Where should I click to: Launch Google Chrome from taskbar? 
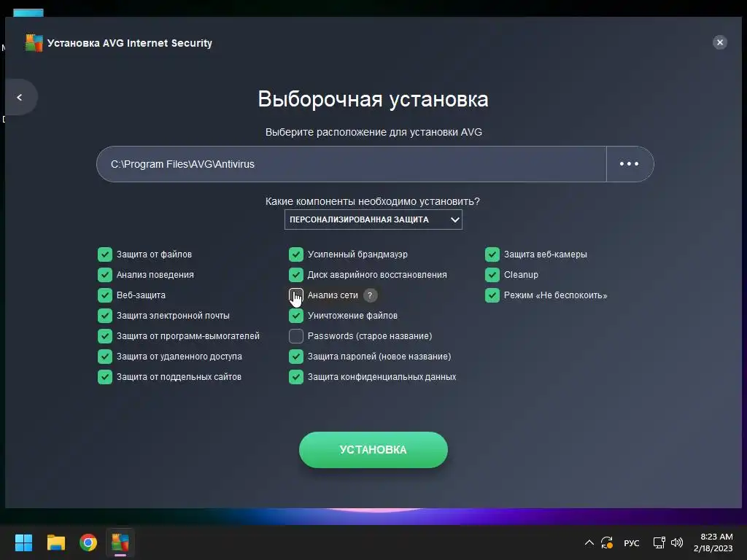pyautogui.click(x=88, y=542)
